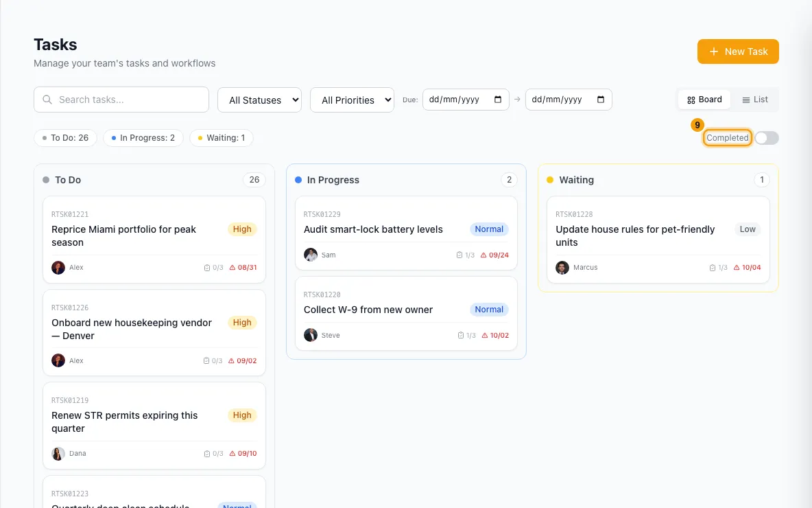Viewport: 812px width, 508px height.
Task: Open the All Priorities dropdown
Action: click(352, 100)
